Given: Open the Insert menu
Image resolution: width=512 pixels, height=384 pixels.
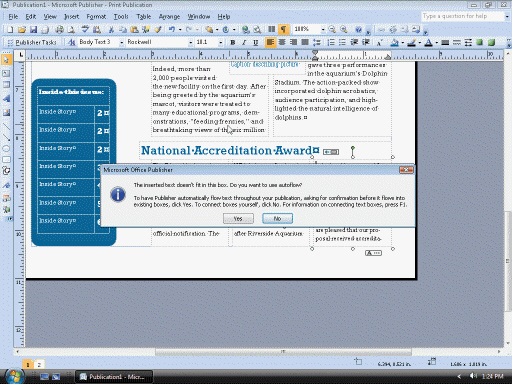Looking at the screenshot, I should coord(71,17).
